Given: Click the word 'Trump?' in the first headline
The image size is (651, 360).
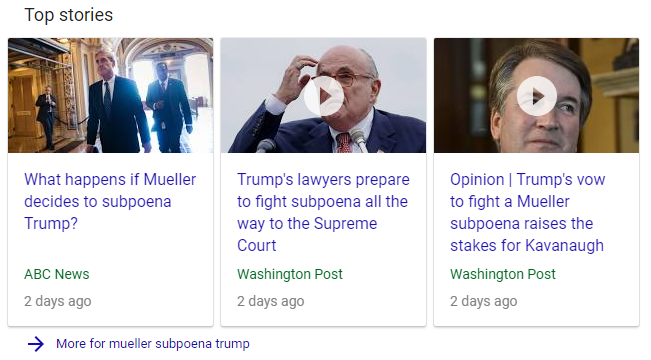Looking at the screenshot, I should 51,223.
